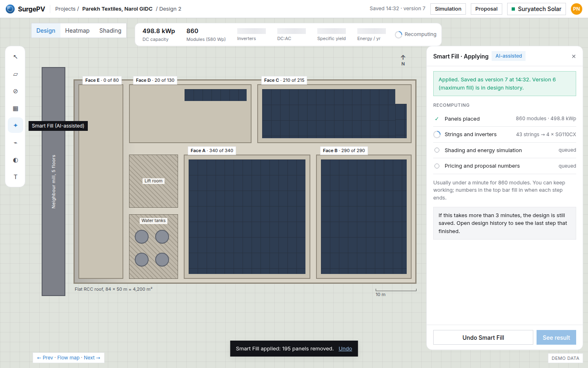Click the Recomputing spinner indicator
Viewport: 588px width, 368px height.
click(x=416, y=34)
